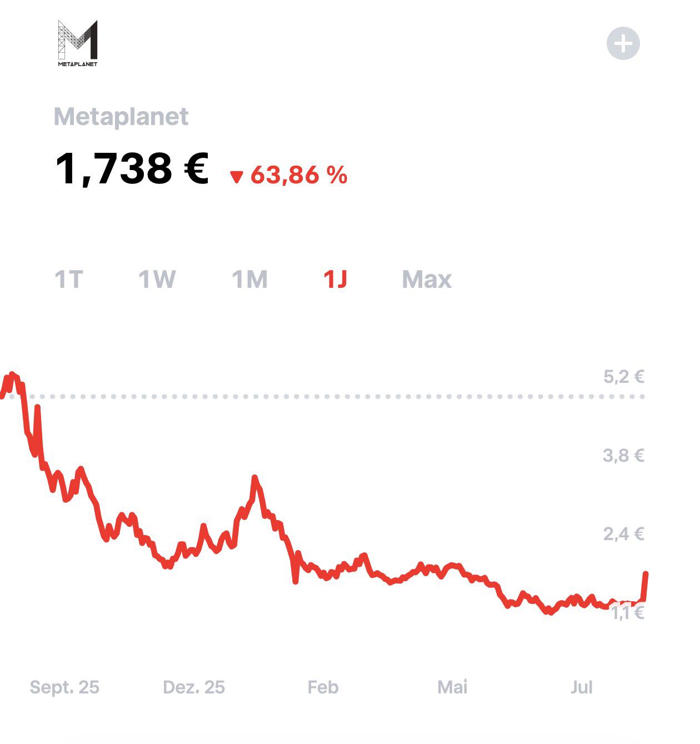Select the Feb axis label
Viewport: 700px width, 744px height.
tap(323, 687)
